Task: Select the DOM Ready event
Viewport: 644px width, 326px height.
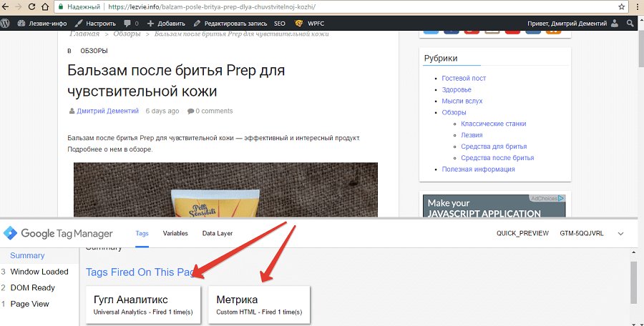Action: [x=33, y=287]
